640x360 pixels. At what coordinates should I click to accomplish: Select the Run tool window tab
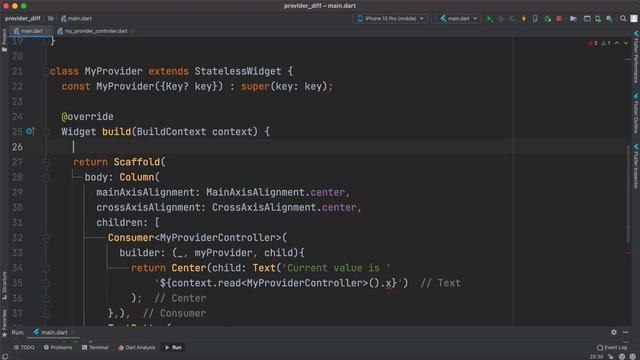173,348
